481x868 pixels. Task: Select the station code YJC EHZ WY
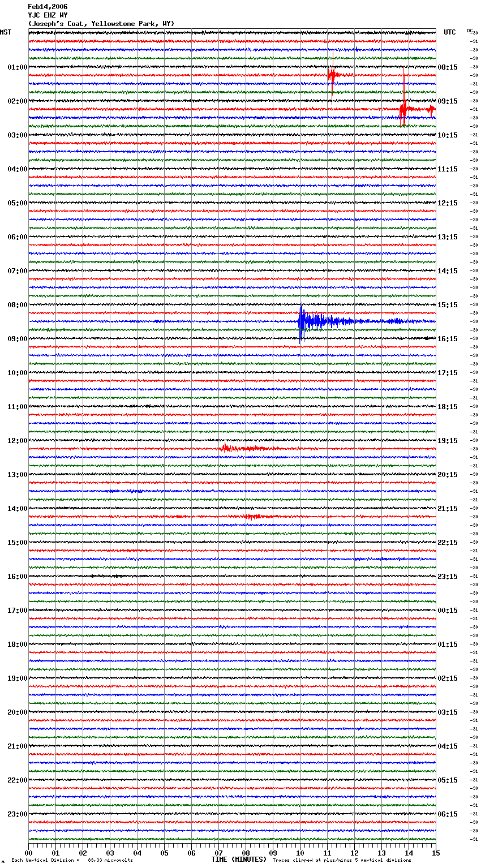(x=48, y=15)
